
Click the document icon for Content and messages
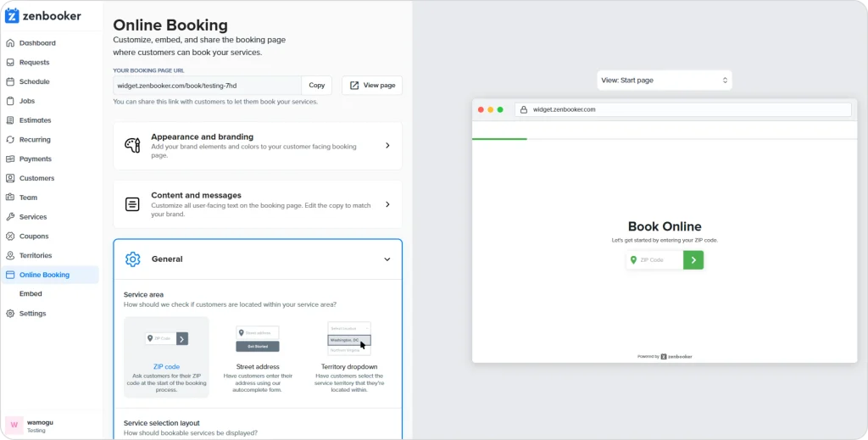coord(132,204)
